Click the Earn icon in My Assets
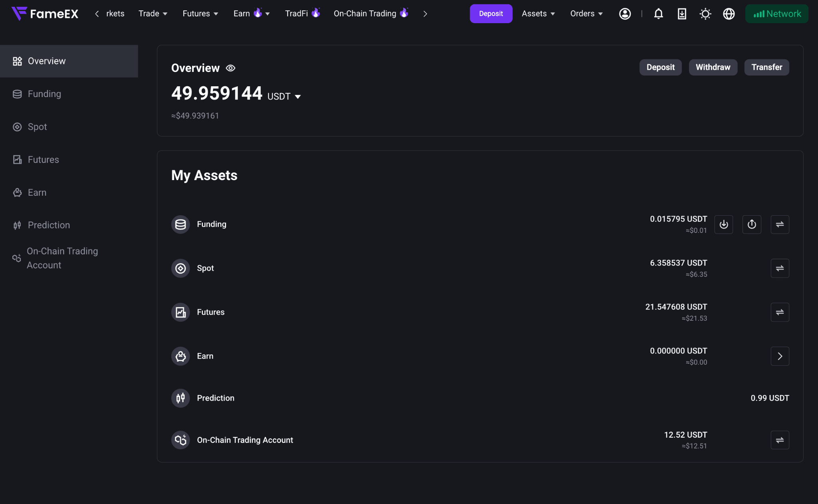 (181, 356)
